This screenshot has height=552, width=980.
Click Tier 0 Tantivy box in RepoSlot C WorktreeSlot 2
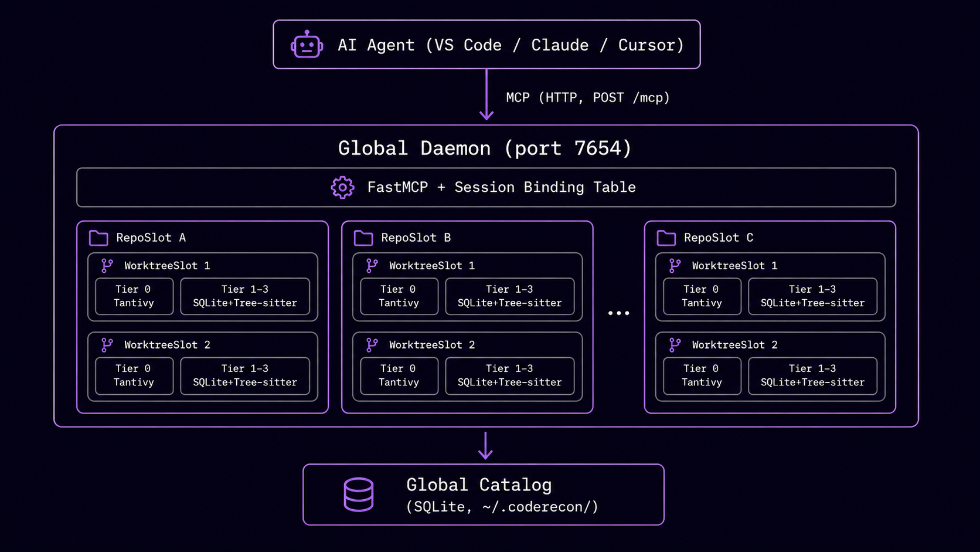pos(702,375)
